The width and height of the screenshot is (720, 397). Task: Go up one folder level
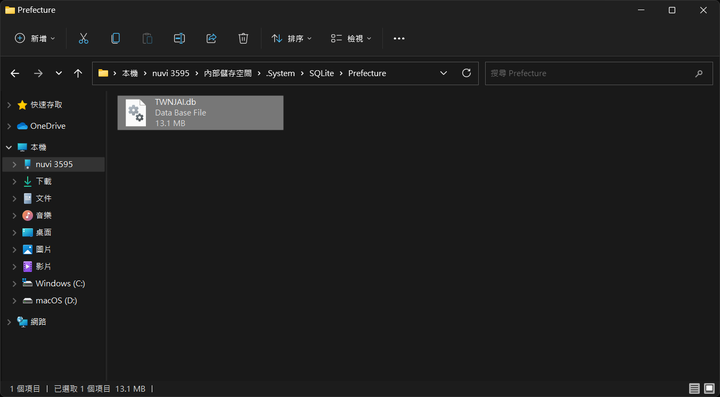(x=78, y=73)
